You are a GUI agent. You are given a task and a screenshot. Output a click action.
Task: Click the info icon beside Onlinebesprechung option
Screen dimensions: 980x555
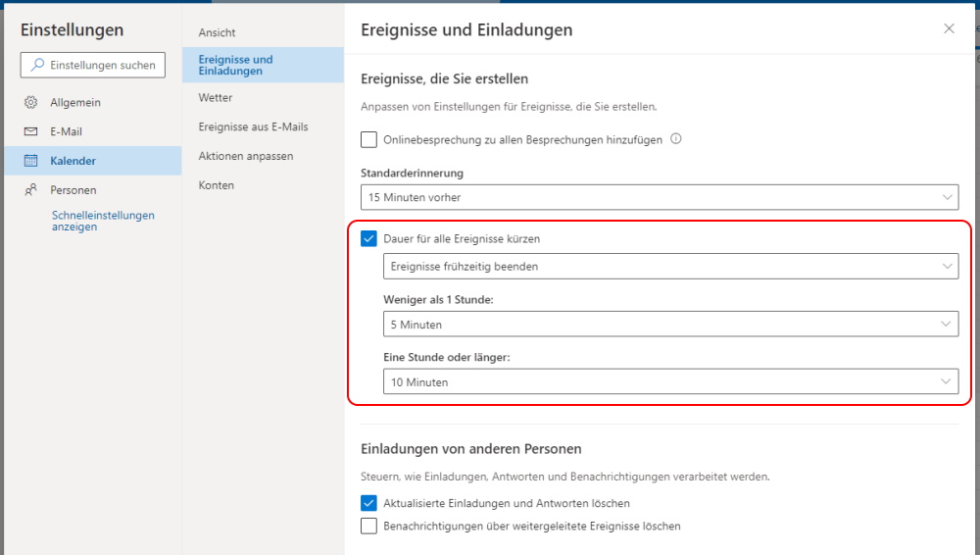tap(675, 139)
